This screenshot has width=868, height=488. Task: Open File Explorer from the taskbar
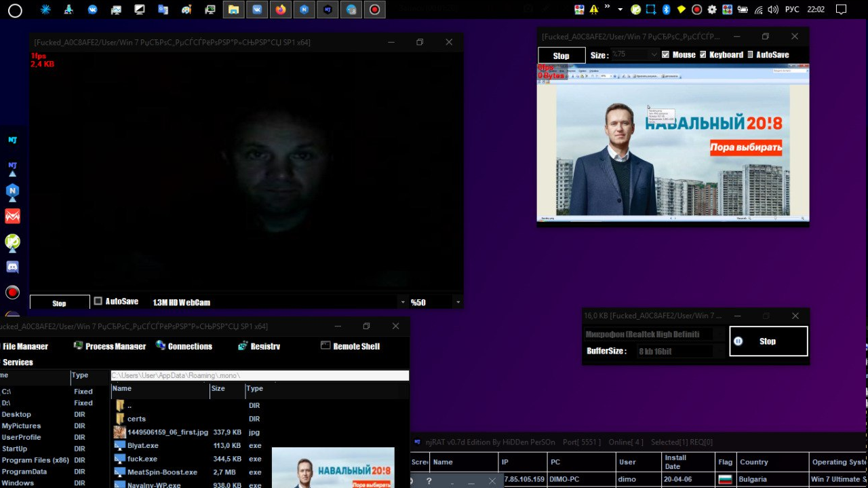coord(233,10)
